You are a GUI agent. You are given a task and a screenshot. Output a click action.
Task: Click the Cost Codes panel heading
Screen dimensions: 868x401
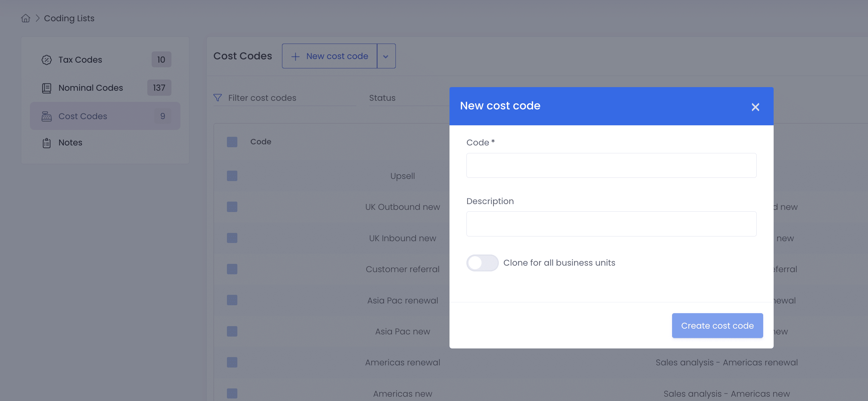(x=243, y=56)
